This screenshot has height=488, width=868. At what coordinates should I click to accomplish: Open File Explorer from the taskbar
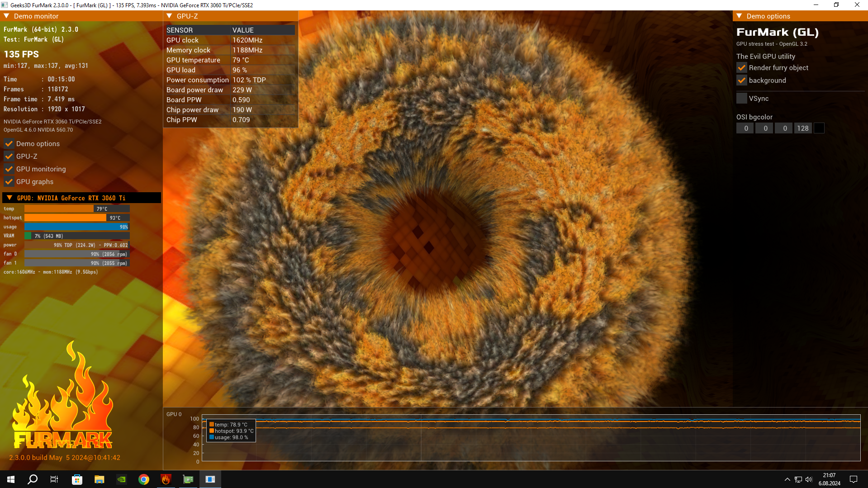pos(99,479)
